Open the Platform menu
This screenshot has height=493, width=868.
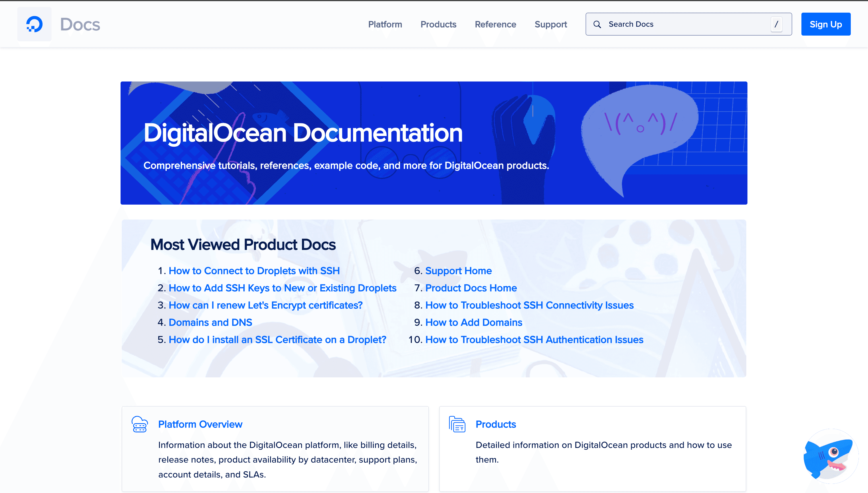coord(385,24)
